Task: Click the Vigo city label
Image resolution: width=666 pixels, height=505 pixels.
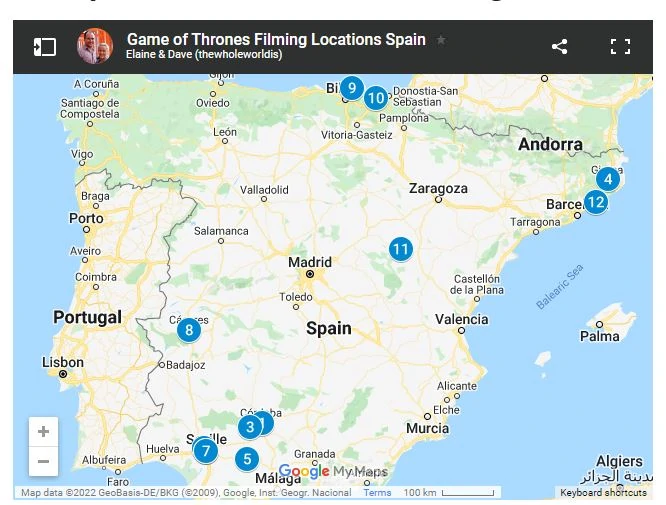Action: tap(82, 154)
